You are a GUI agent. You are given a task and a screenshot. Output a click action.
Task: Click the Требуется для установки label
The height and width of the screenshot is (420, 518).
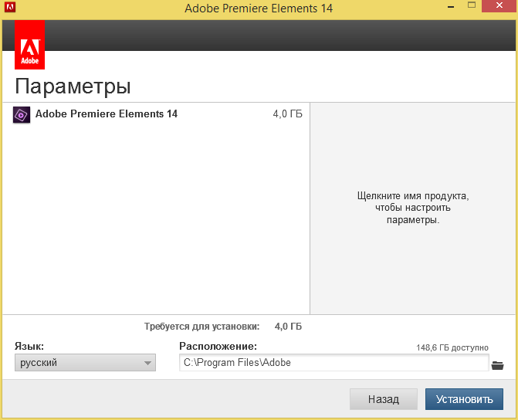click(x=201, y=327)
